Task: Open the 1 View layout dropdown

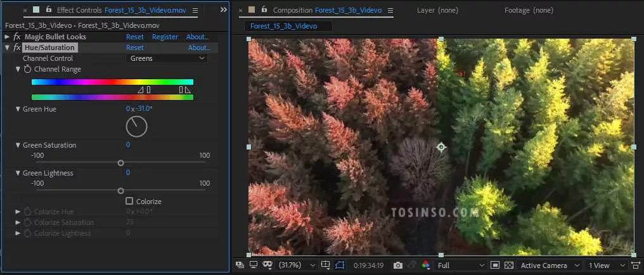Action: 607,265
